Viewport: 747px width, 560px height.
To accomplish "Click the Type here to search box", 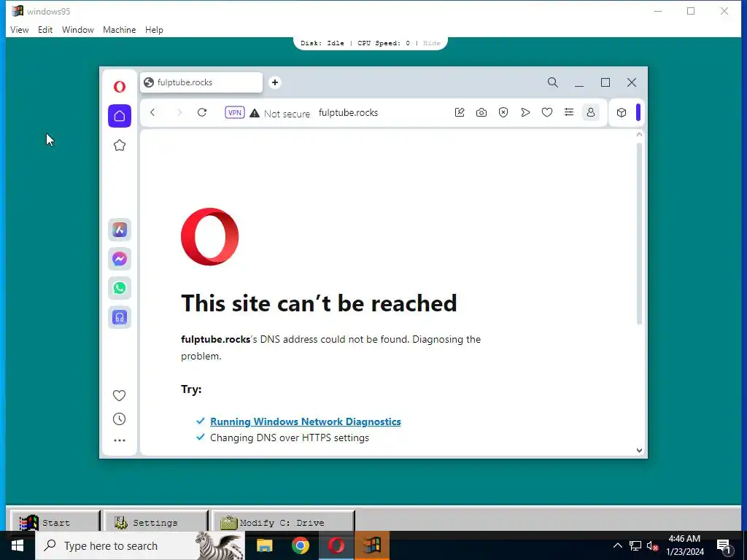I will click(x=140, y=545).
